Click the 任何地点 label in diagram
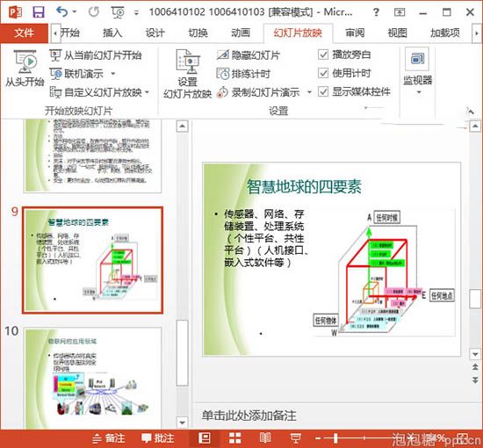The height and width of the screenshot is (448, 483). coord(442,296)
